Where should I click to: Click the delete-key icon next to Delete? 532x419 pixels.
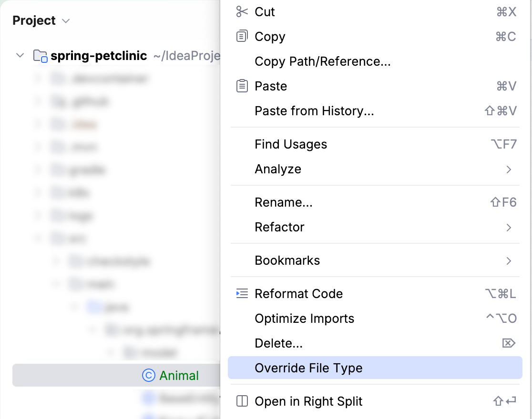(509, 343)
